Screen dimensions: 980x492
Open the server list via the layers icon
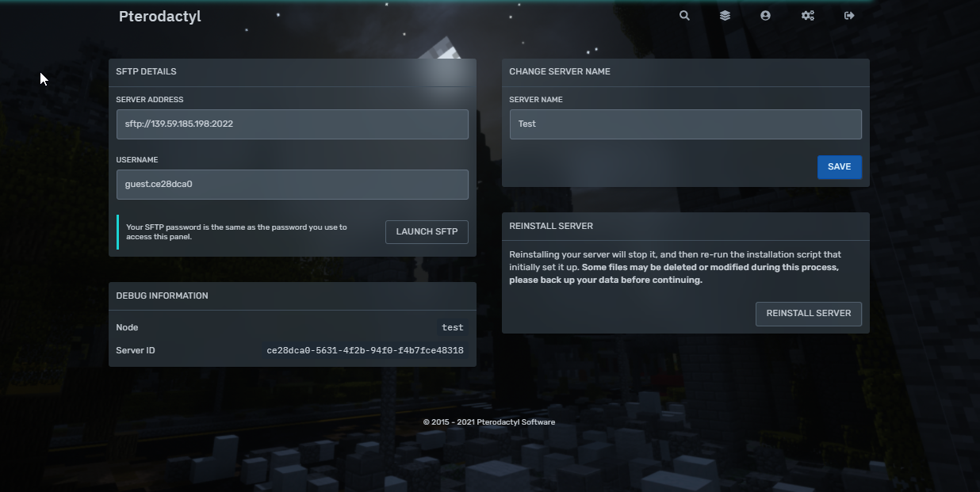[725, 16]
